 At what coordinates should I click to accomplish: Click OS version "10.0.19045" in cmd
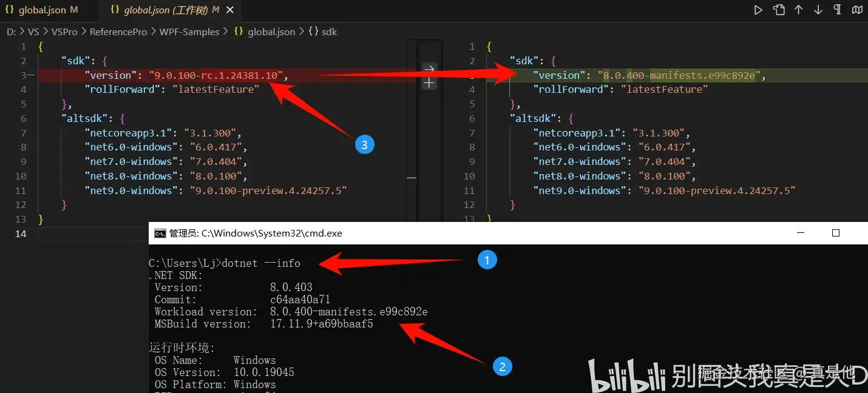pos(264,372)
